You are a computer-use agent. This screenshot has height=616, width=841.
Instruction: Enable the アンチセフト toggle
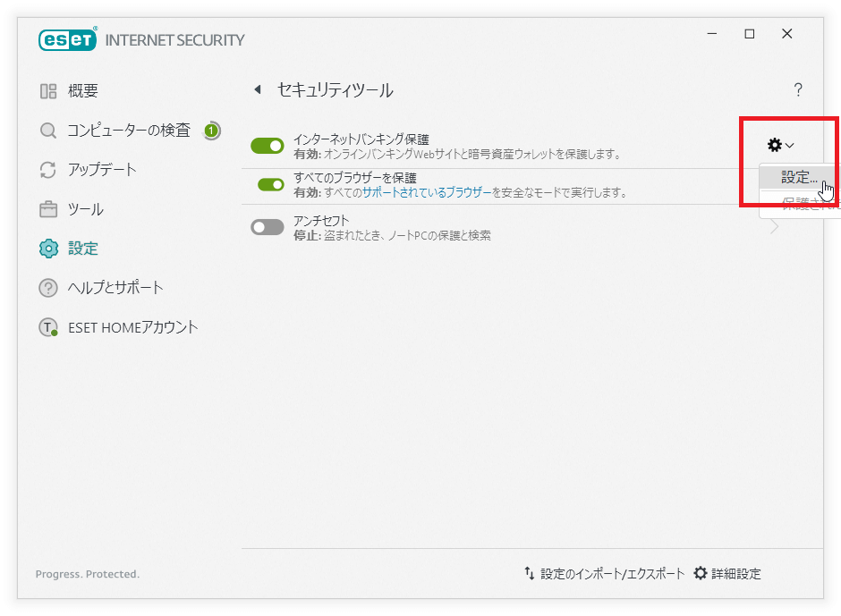click(267, 227)
